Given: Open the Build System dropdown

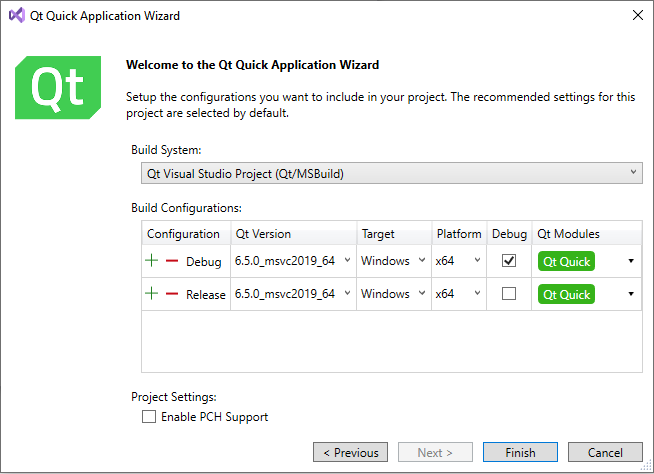Looking at the screenshot, I should tap(392, 173).
